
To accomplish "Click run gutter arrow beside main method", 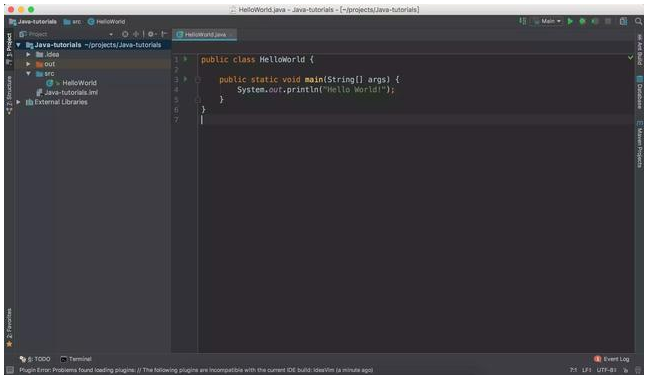I will click(185, 79).
